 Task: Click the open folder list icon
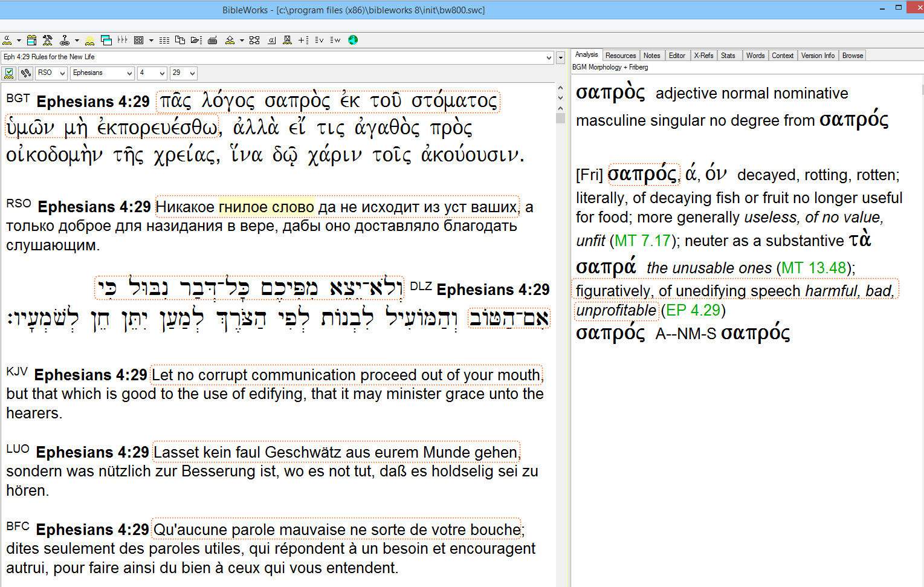coord(196,40)
